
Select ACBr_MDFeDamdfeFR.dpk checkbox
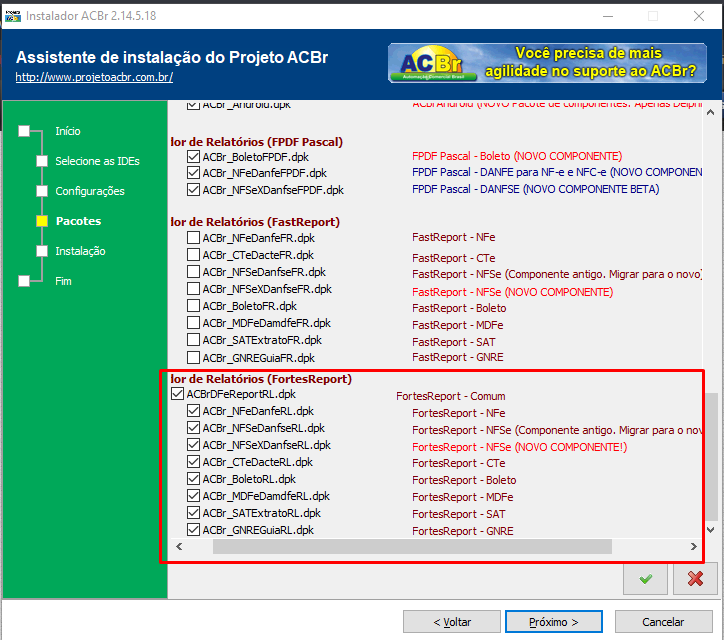pos(193,323)
